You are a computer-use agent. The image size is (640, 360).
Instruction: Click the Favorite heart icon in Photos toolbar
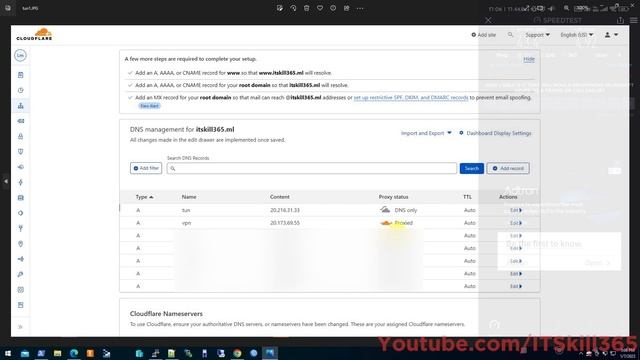pyautogui.click(x=320, y=8)
